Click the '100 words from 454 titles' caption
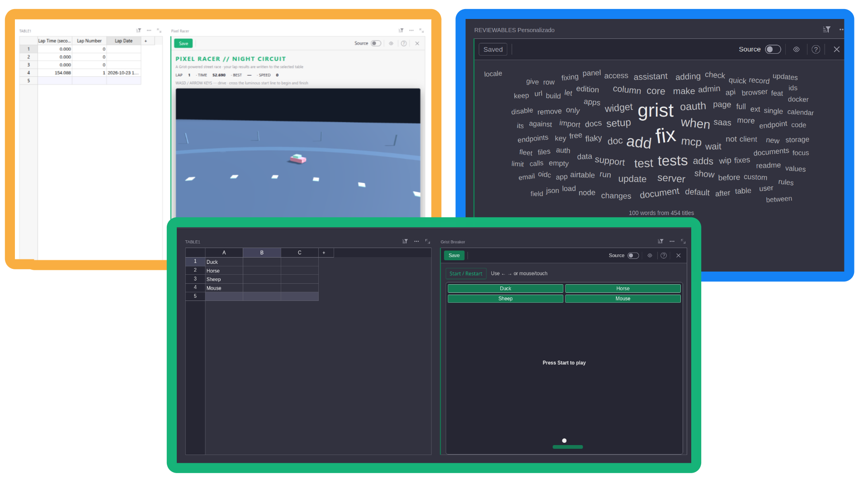 point(661,213)
